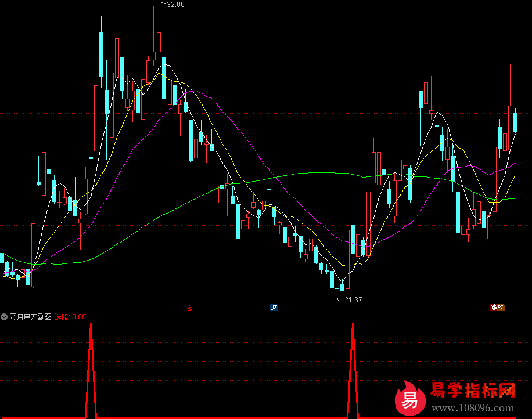The image size is (532, 419).
Task: Click the 21.37 low price label
Action: 353,300
